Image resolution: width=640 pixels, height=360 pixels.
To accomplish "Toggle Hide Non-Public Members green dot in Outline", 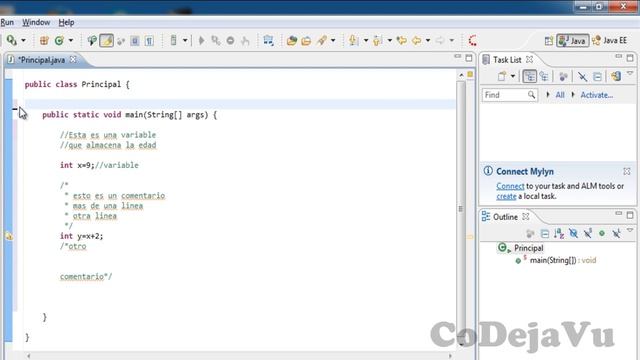I will point(602,233).
